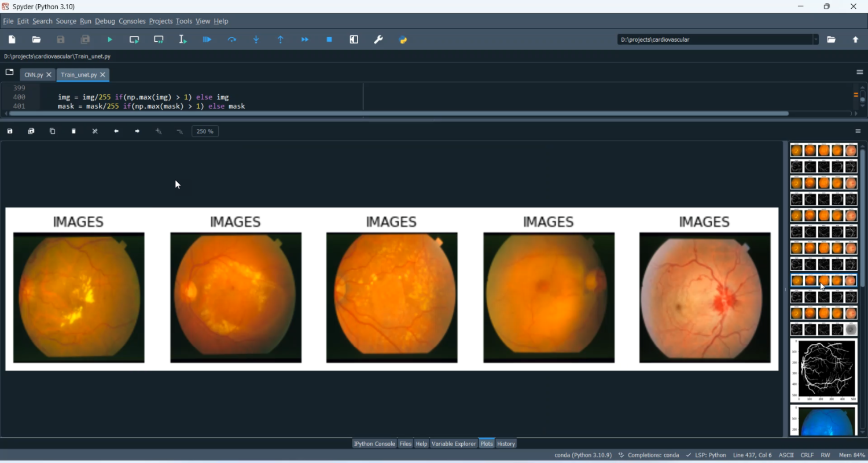Screen dimensions: 868x463
Task: Show the previous plot
Action: [116, 131]
